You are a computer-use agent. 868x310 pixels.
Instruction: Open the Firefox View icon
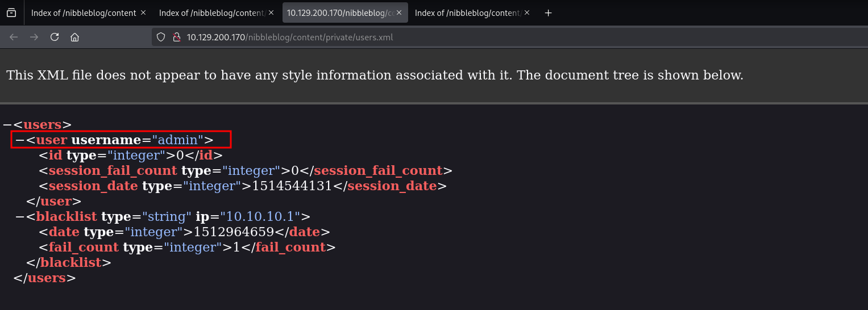tap(11, 12)
